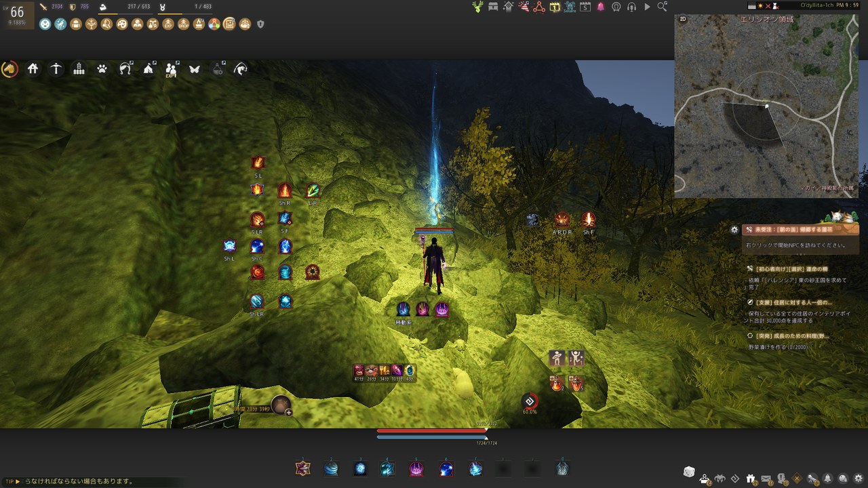The image size is (868, 488).
Task: Open the treasure chest menu icon
Action: [493, 7]
